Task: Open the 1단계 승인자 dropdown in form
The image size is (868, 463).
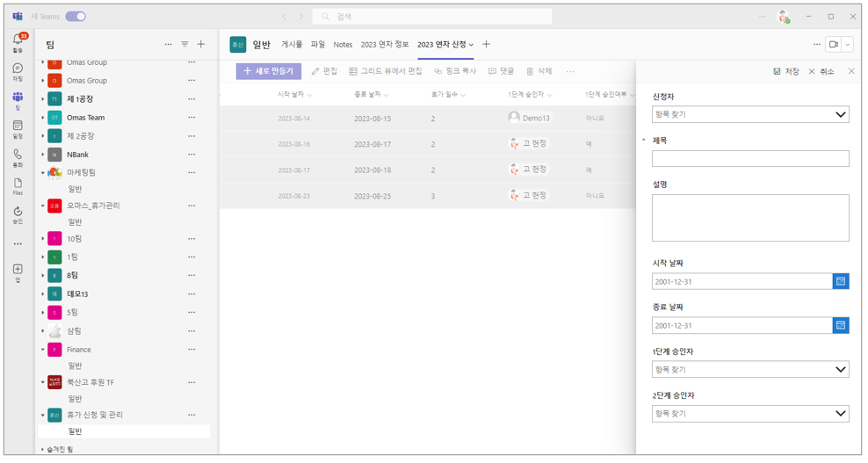Action: (x=750, y=369)
